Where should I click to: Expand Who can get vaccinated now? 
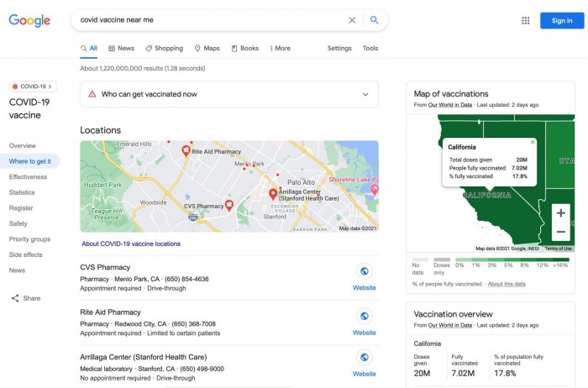point(365,95)
